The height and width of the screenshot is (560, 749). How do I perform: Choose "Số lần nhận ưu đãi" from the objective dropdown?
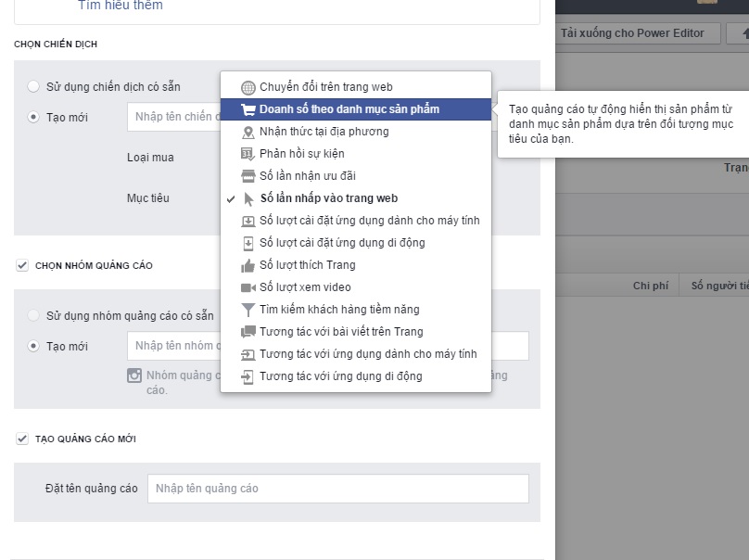tap(306, 175)
